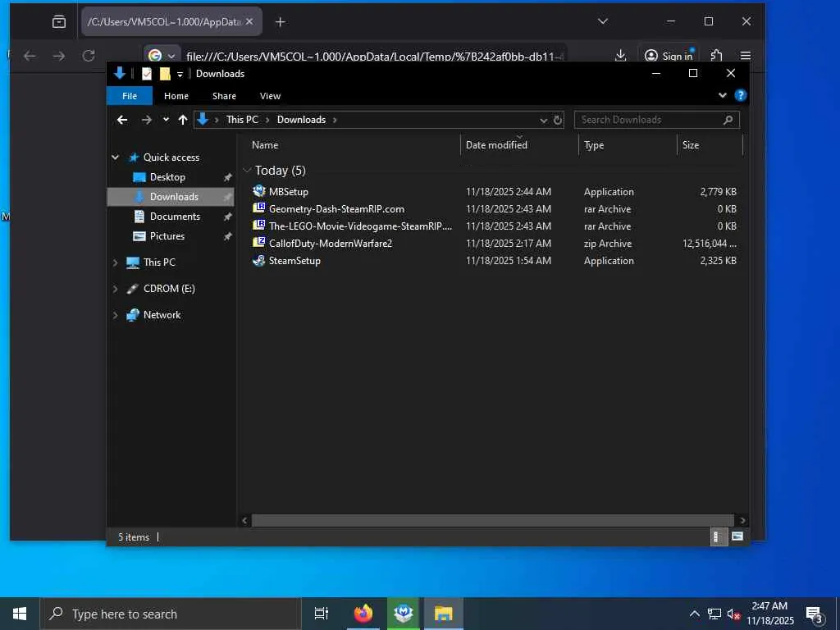Select Documents in Quick access
This screenshot has width=840, height=630.
[x=176, y=216]
